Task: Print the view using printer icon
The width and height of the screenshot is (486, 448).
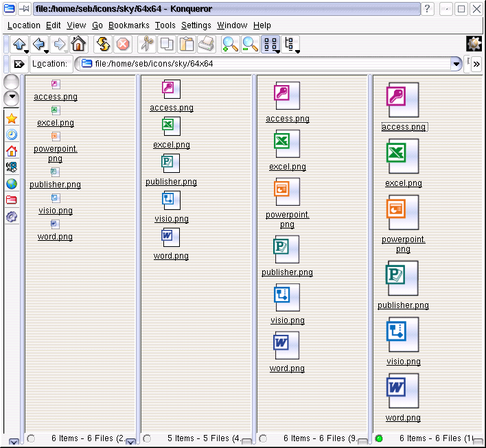Action: click(x=206, y=44)
